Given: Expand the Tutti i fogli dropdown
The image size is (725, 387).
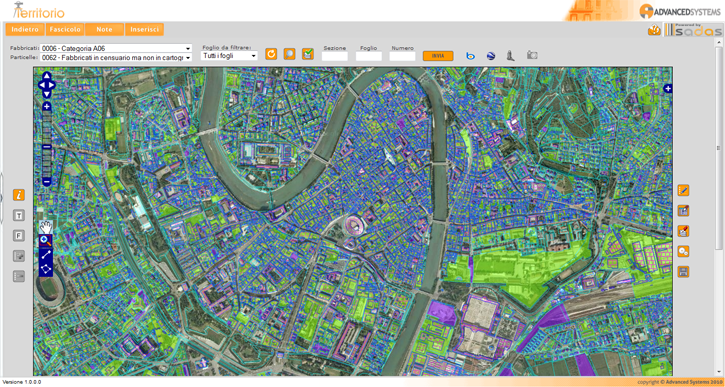Looking at the screenshot, I should pyautogui.click(x=229, y=56).
